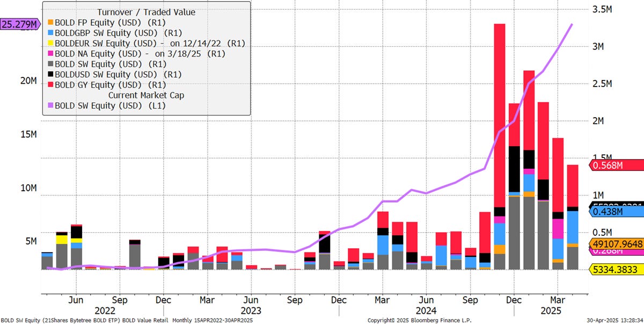Click the orange BOLD FP Equity legend swatch
This screenshot has height=324, width=644.
coord(50,23)
